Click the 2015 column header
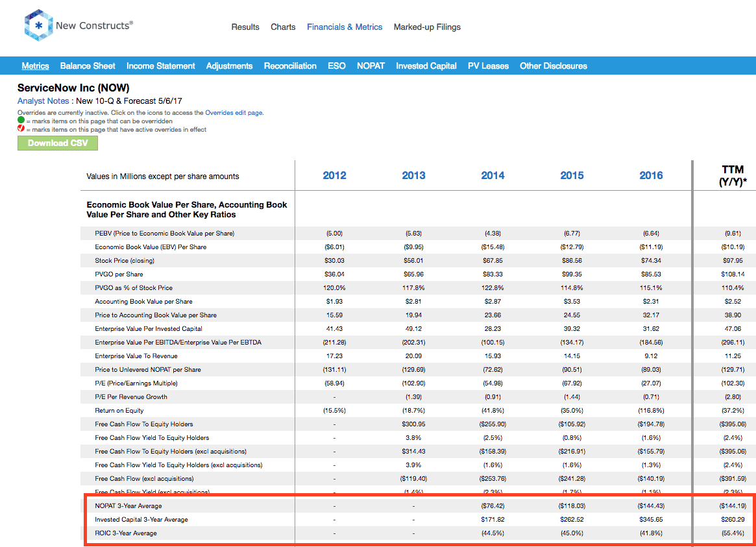Viewport: 756px width, 547px height. coord(572,175)
